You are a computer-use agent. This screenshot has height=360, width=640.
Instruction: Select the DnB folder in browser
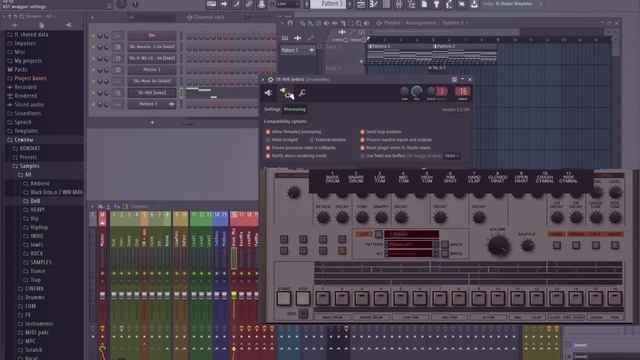click(36, 201)
